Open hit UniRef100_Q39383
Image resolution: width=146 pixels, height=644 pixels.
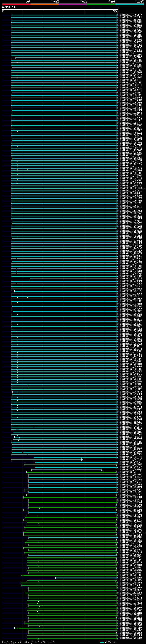click(x=131, y=27)
